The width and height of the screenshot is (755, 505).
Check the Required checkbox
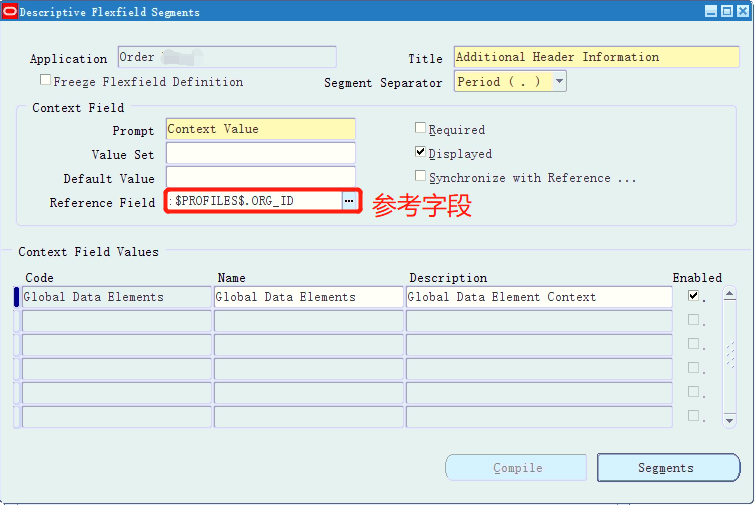[420, 128]
